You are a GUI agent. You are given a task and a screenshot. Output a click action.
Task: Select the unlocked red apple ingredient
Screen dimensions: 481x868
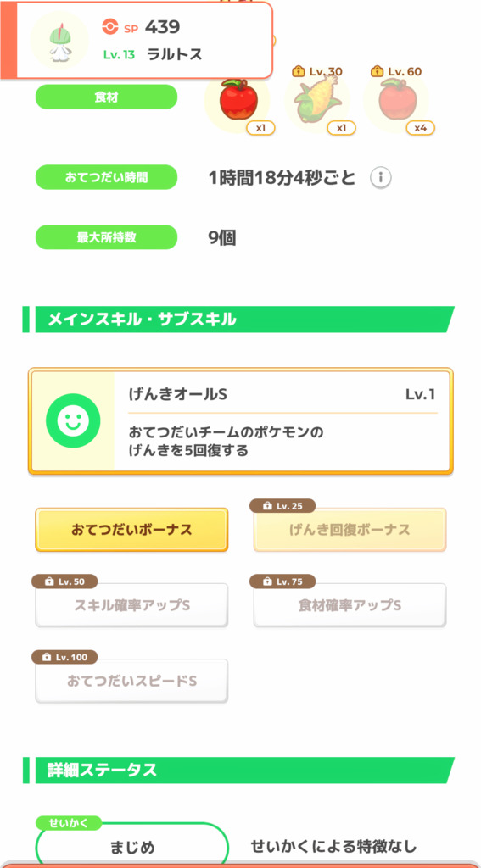[237, 100]
